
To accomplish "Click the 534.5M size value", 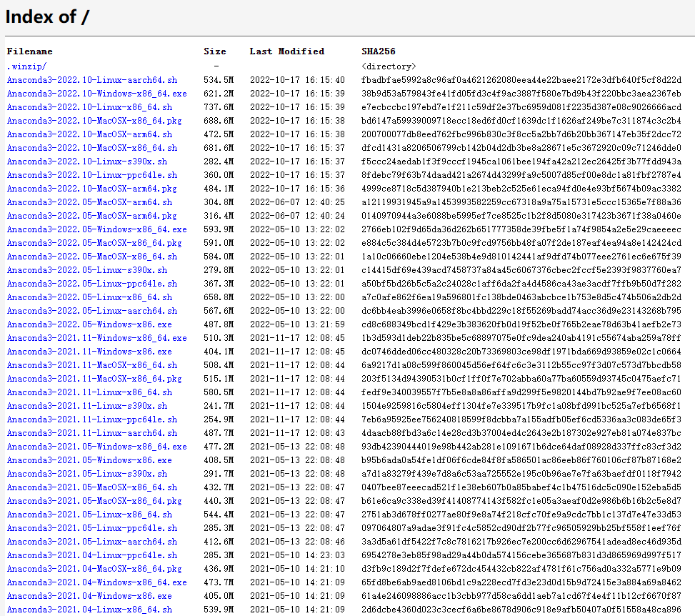I will click(219, 80).
